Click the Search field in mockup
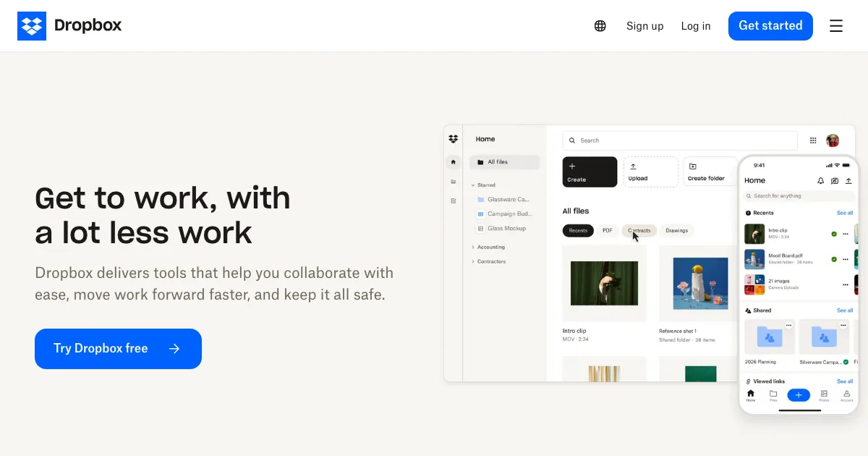Viewport: 868px width, 456px height. tap(680, 140)
